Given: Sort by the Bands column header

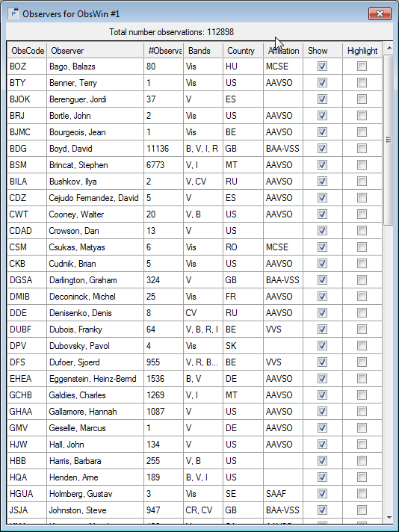Looking at the screenshot, I should [203, 51].
